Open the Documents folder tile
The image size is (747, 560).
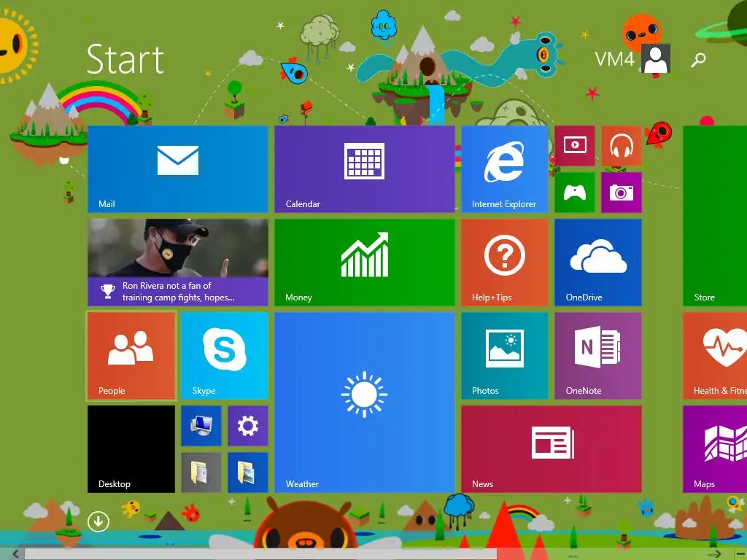pyautogui.click(x=201, y=472)
